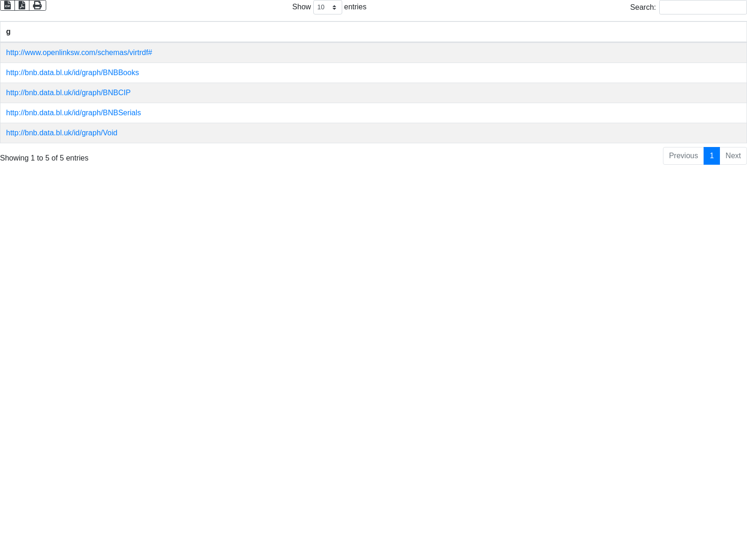Image resolution: width=747 pixels, height=560 pixels.
Task: Visit the Void graph link
Action: [x=62, y=133]
